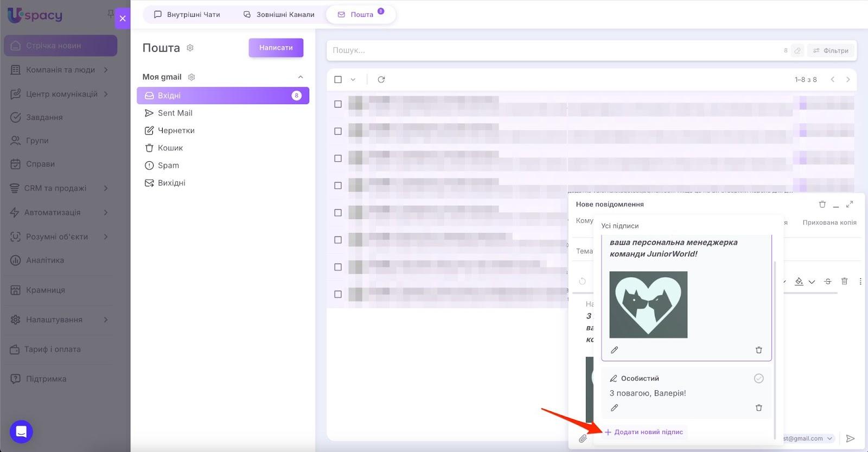868x452 pixels.
Task: Open mail settings gear next to Пошта heading
Action: [x=190, y=48]
